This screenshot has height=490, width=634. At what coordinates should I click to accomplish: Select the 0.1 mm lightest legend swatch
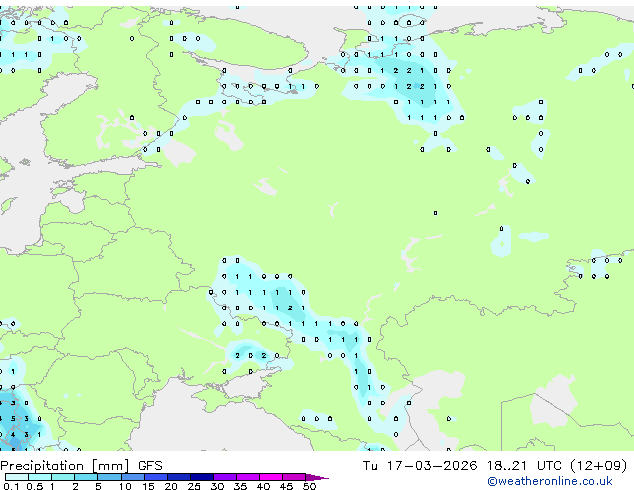[x=17, y=477]
